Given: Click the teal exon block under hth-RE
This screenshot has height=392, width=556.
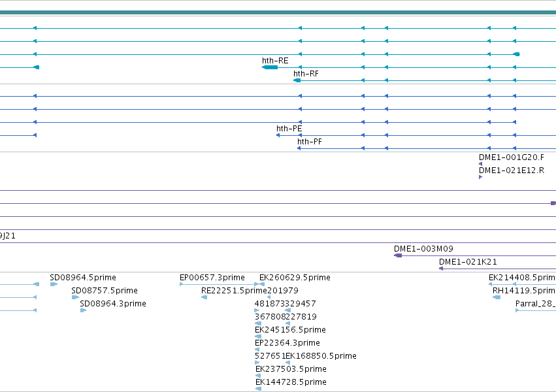Looking at the screenshot, I should tap(270, 67).
